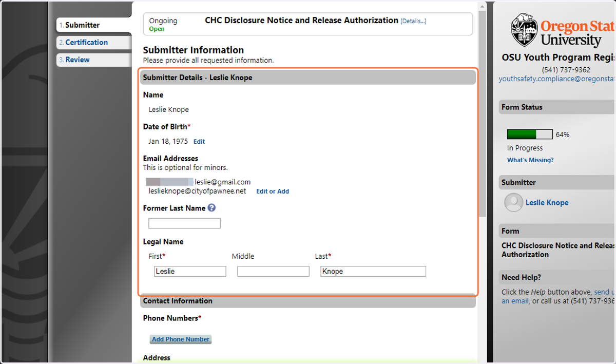Click the youthsafety.compliance email link

point(557,79)
